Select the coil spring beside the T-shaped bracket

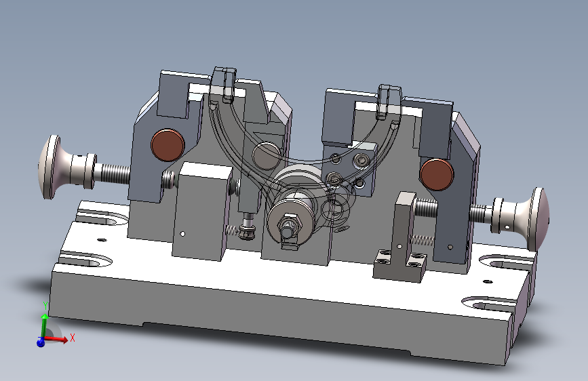(x=423, y=240)
